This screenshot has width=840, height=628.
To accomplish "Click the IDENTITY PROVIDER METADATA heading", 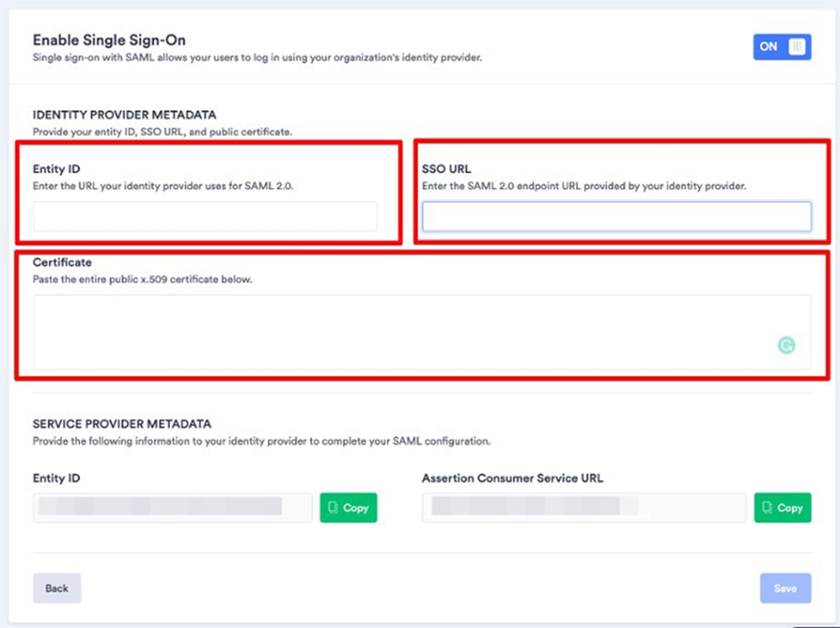I will click(x=124, y=115).
